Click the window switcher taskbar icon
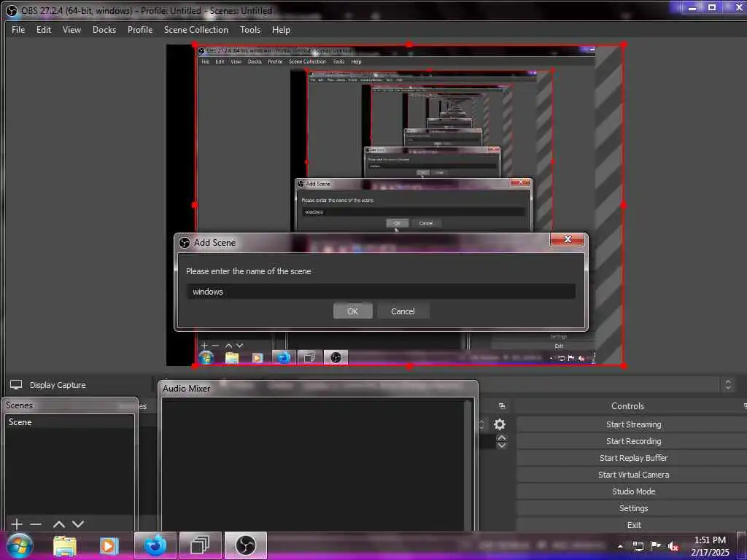The width and height of the screenshot is (747, 560). (x=200, y=545)
